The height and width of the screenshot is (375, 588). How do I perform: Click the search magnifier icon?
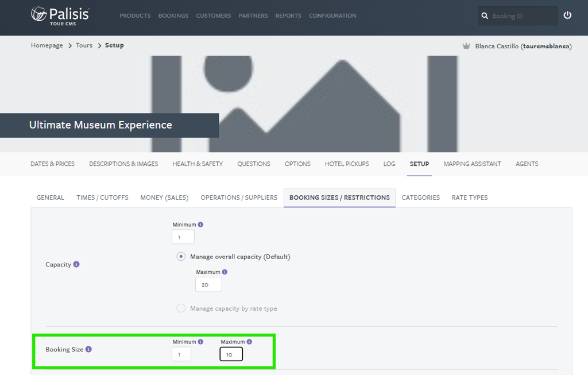(x=485, y=16)
